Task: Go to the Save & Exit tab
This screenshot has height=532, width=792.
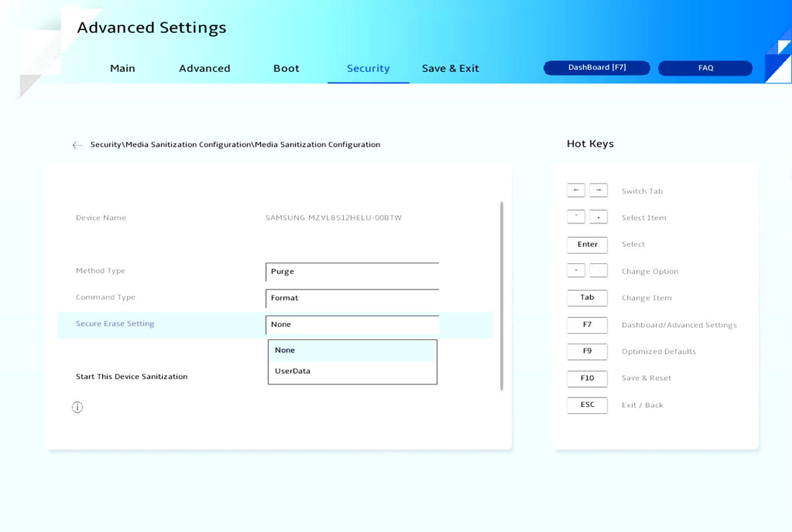Action: click(x=450, y=68)
